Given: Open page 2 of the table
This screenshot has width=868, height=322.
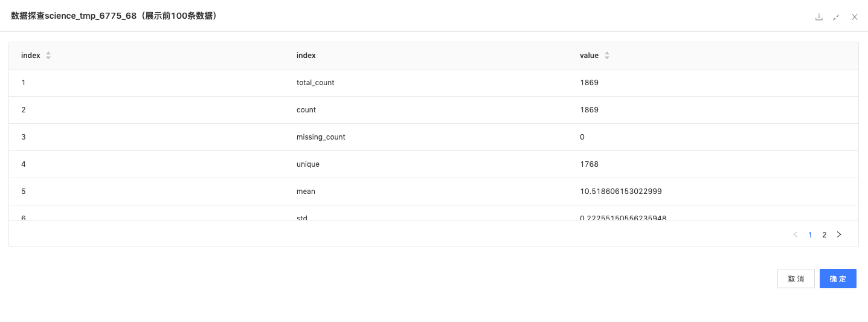Looking at the screenshot, I should click(825, 234).
